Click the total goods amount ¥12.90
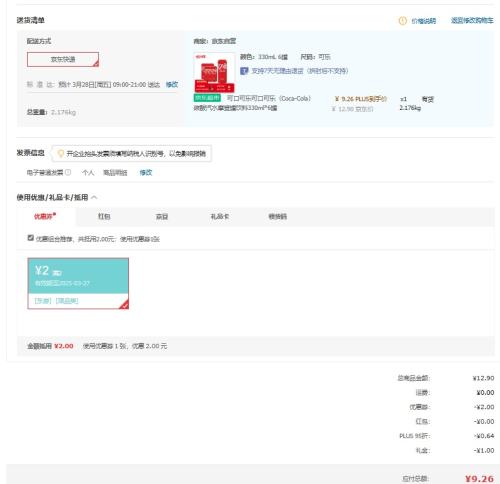This screenshot has height=484, width=500. [483, 378]
